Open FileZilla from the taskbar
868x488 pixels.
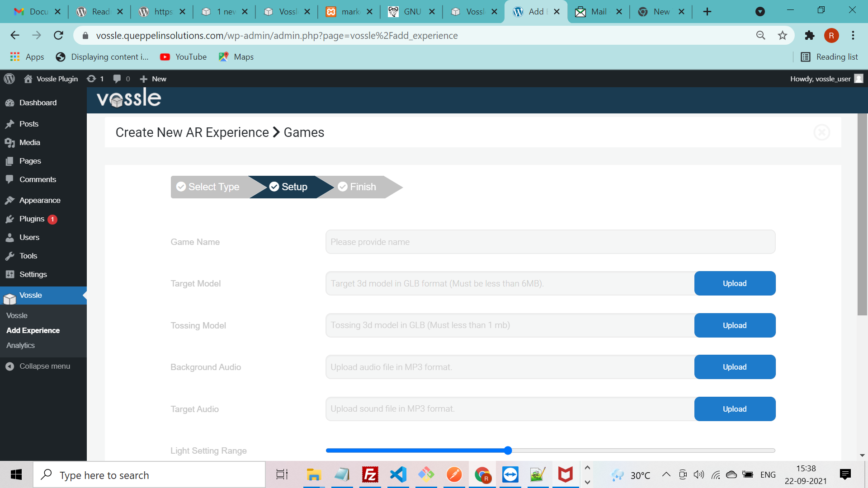click(x=370, y=474)
